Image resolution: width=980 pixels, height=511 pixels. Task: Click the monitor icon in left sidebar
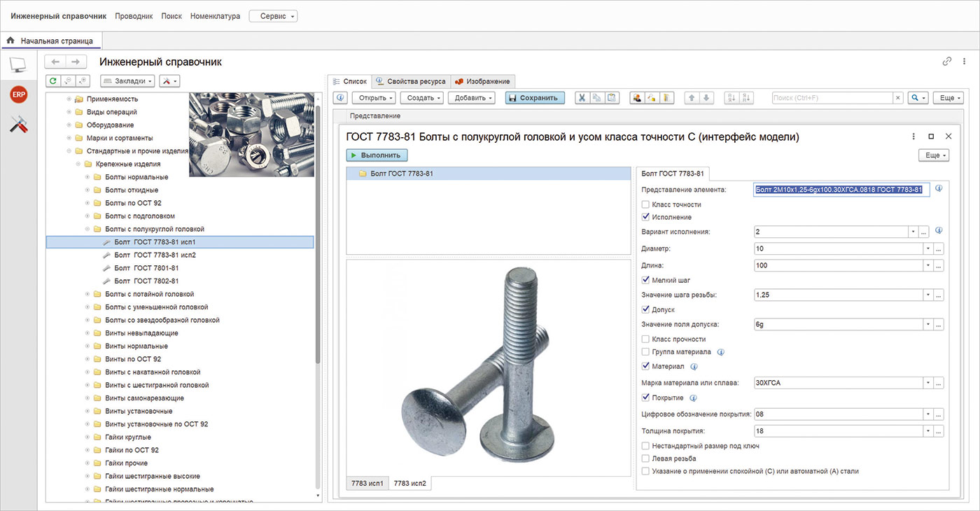coord(17,66)
